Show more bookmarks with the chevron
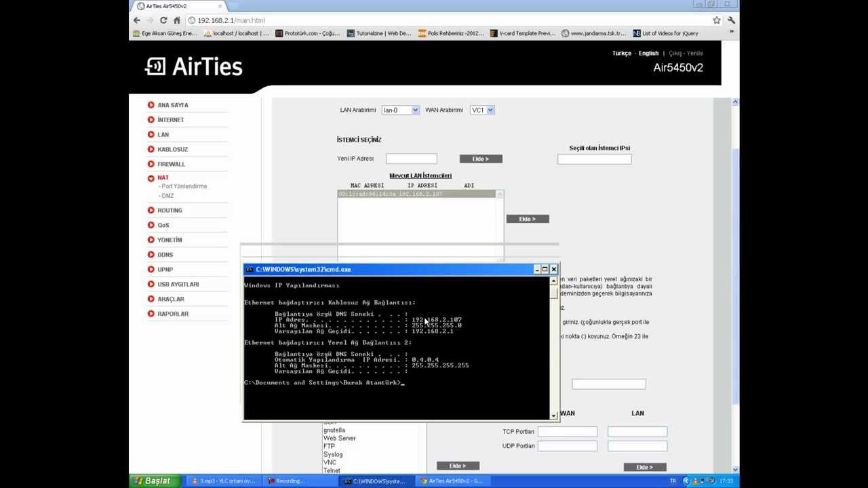This screenshot has height=488, width=868. click(731, 33)
